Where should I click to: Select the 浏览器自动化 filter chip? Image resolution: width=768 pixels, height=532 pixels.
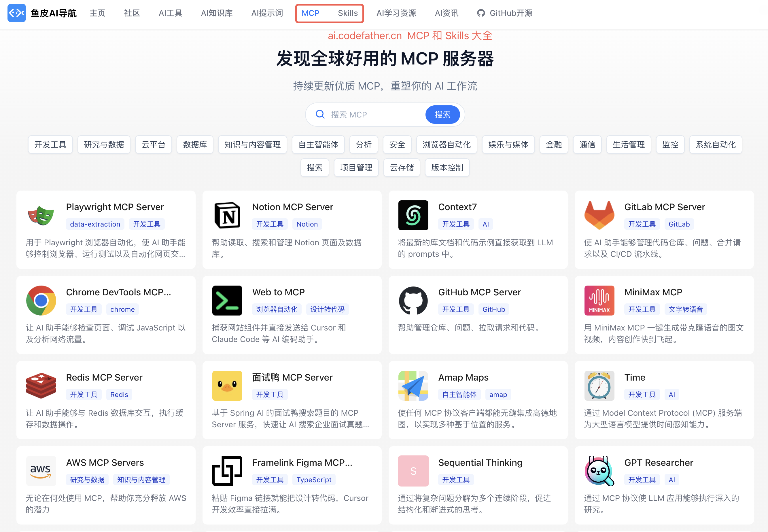[446, 145]
